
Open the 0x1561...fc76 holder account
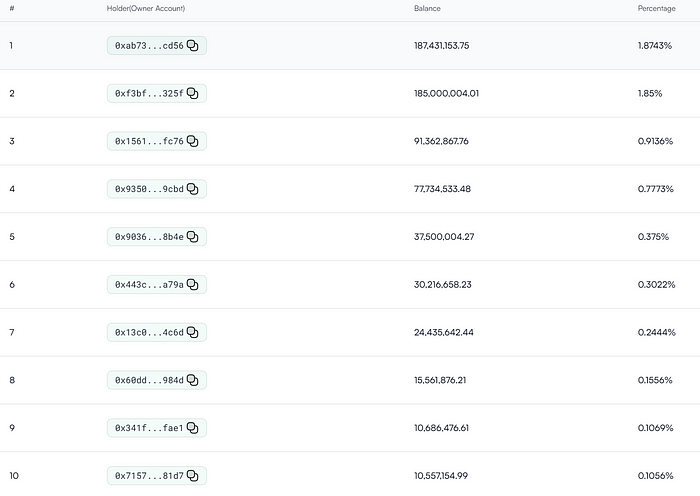148,142
